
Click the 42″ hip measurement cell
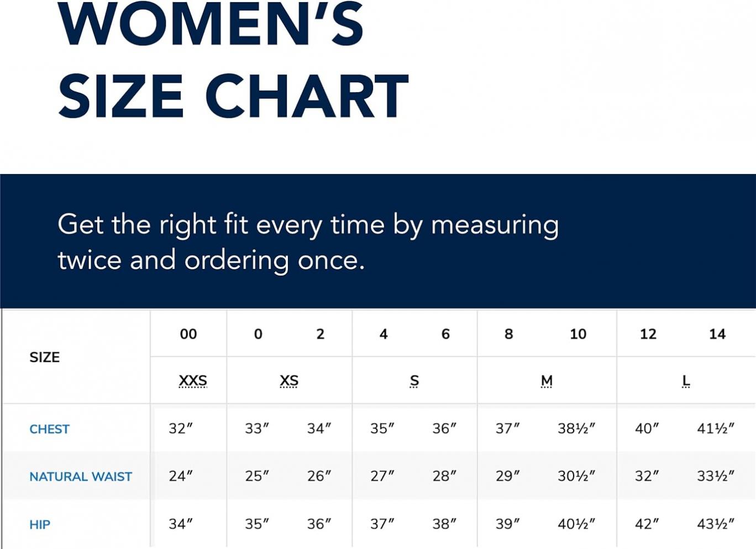647,524
